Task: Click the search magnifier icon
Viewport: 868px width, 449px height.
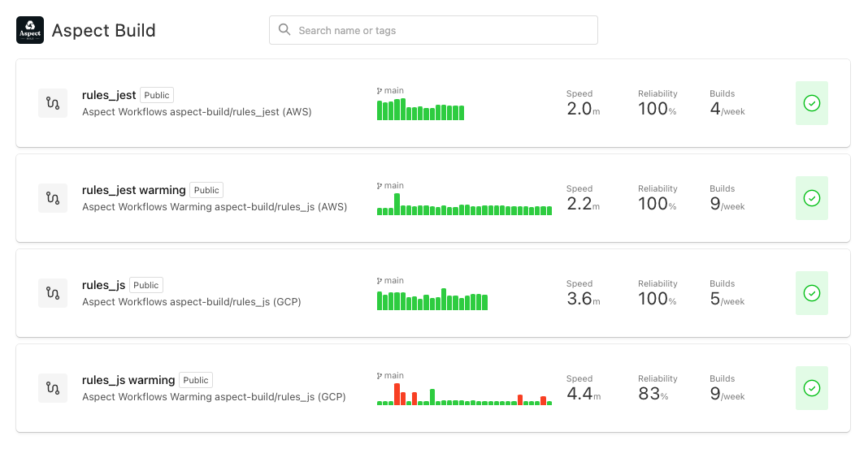Action: pyautogui.click(x=284, y=30)
